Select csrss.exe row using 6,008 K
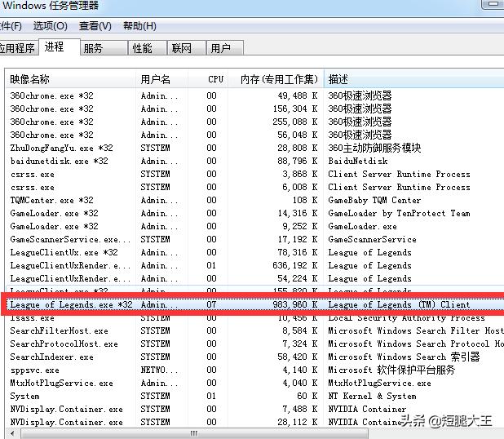 [x=255, y=187]
